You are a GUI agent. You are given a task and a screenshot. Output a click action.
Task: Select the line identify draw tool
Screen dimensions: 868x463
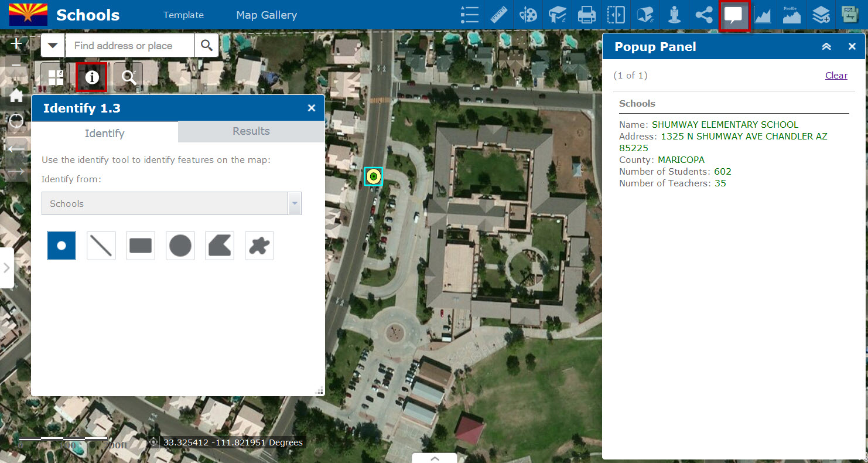[101, 246]
